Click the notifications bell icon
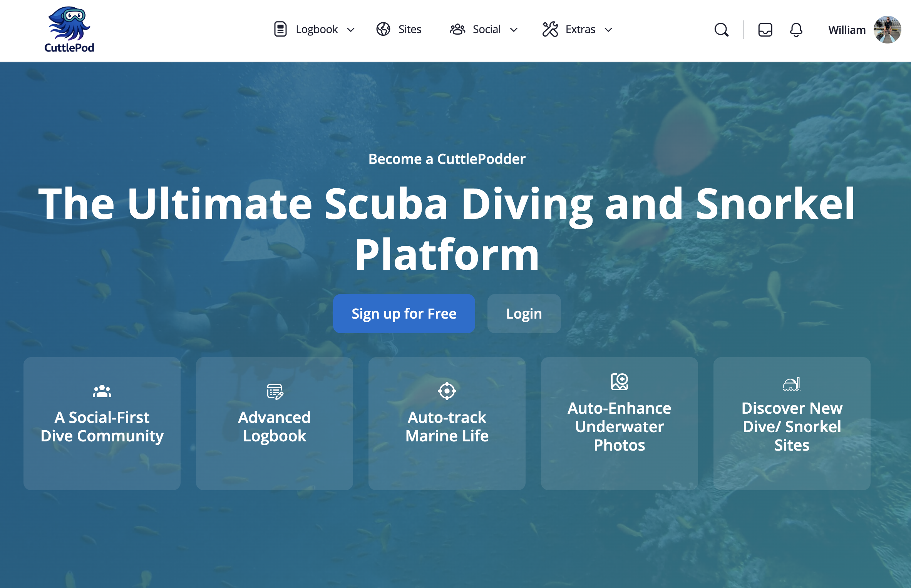This screenshot has width=911, height=588. [x=796, y=30]
